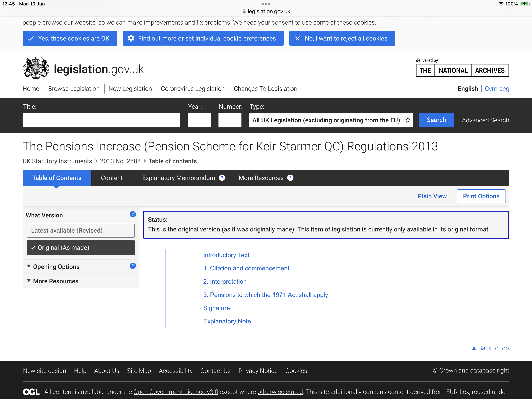Open Advanced Search
532x399 pixels.
[x=485, y=120]
